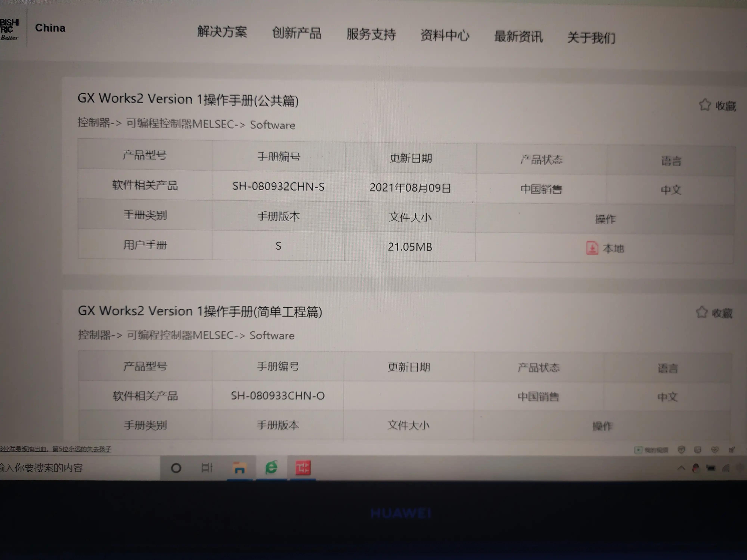Click the 公共篇 table's 产品型号 header

pos(145,155)
